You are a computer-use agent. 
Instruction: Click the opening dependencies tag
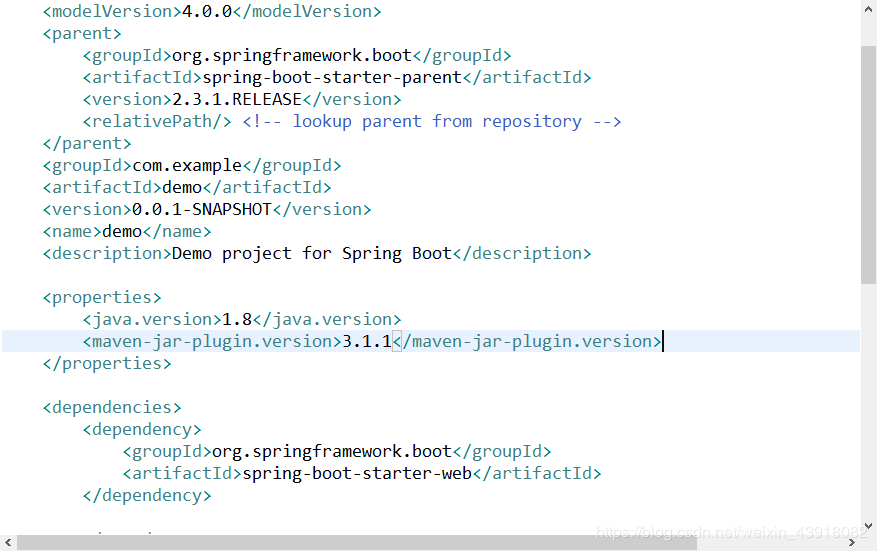coord(112,407)
